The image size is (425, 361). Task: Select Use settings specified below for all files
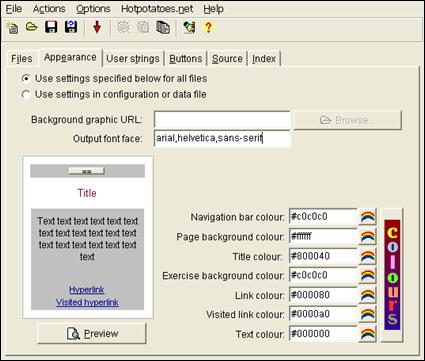[114, 79]
